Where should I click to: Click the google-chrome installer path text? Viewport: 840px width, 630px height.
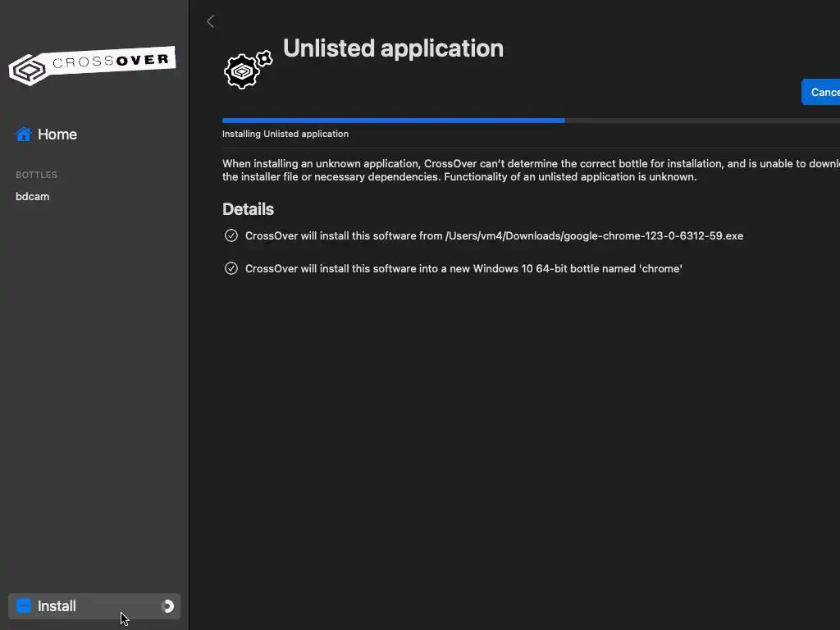(594, 235)
